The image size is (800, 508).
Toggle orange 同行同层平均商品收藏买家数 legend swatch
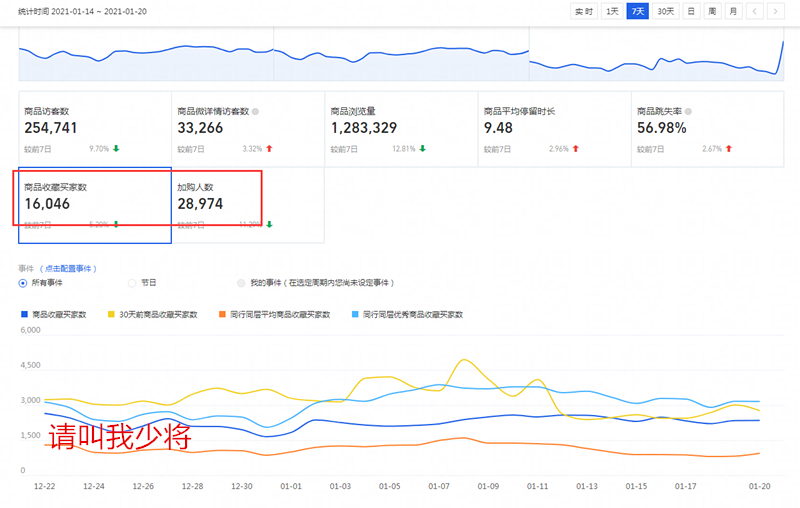pyautogui.click(x=222, y=314)
